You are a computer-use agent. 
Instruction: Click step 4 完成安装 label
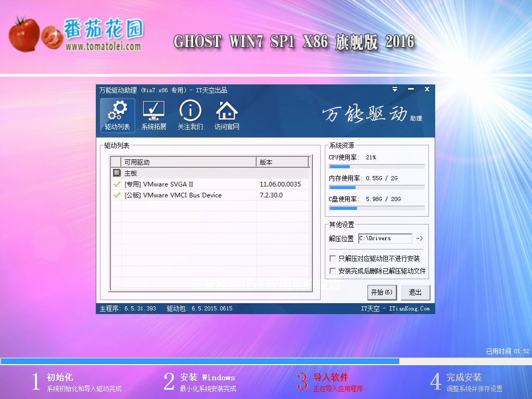click(464, 377)
